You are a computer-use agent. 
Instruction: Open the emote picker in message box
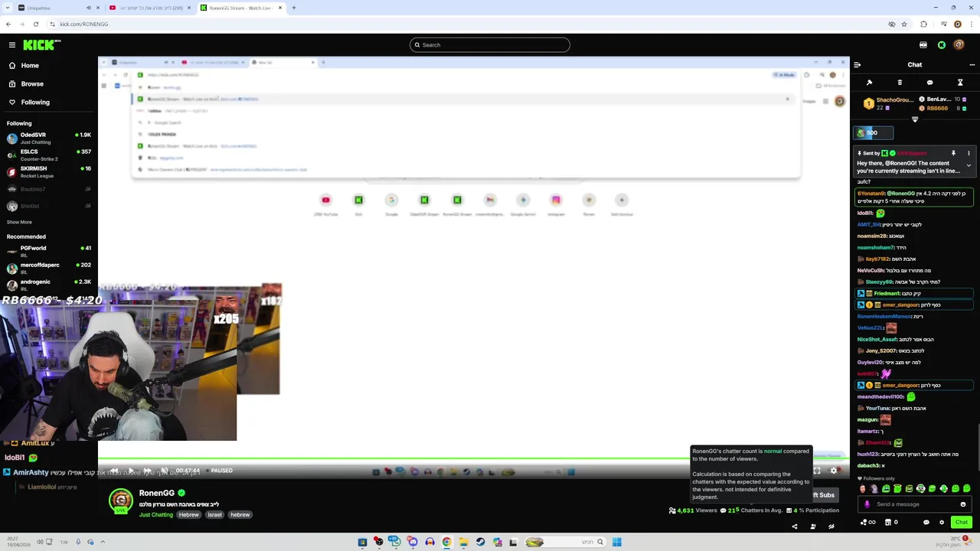963,504
